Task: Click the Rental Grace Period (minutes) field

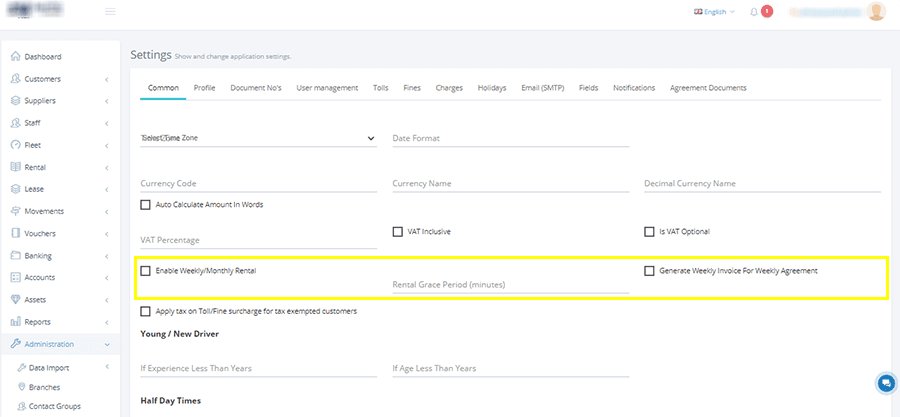Action: pos(511,285)
